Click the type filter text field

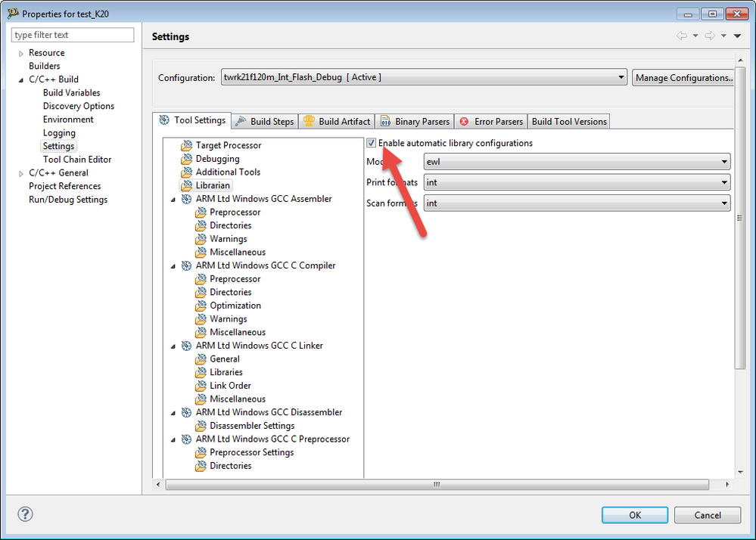[x=73, y=35]
